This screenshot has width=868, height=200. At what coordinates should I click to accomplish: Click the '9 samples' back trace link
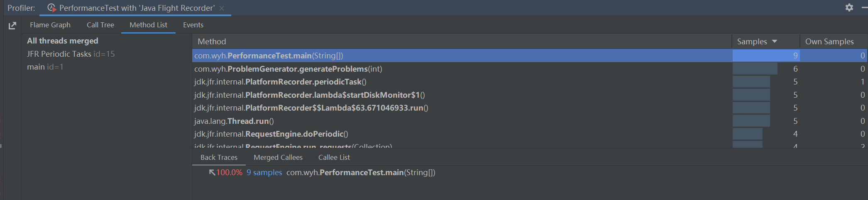pyautogui.click(x=264, y=172)
